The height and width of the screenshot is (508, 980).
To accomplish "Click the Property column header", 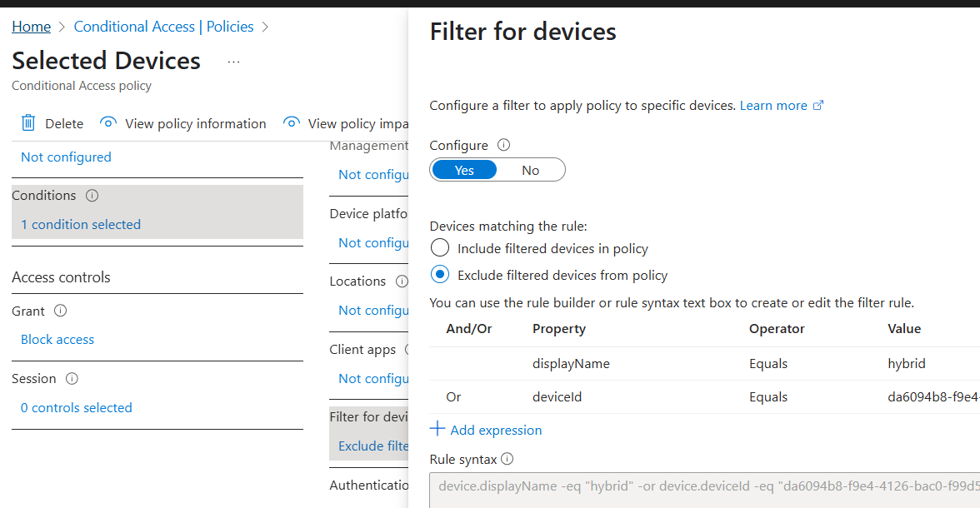I will point(558,329).
